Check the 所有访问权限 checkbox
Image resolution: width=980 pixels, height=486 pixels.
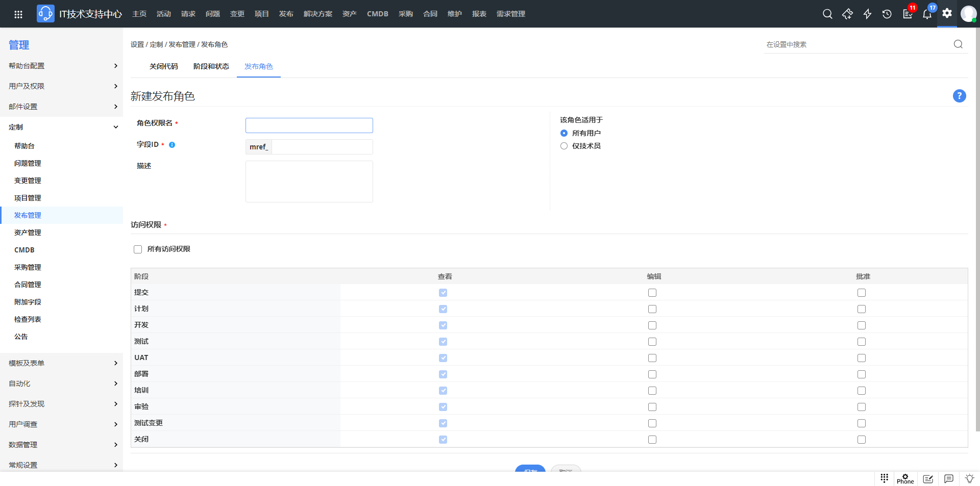pos(138,249)
